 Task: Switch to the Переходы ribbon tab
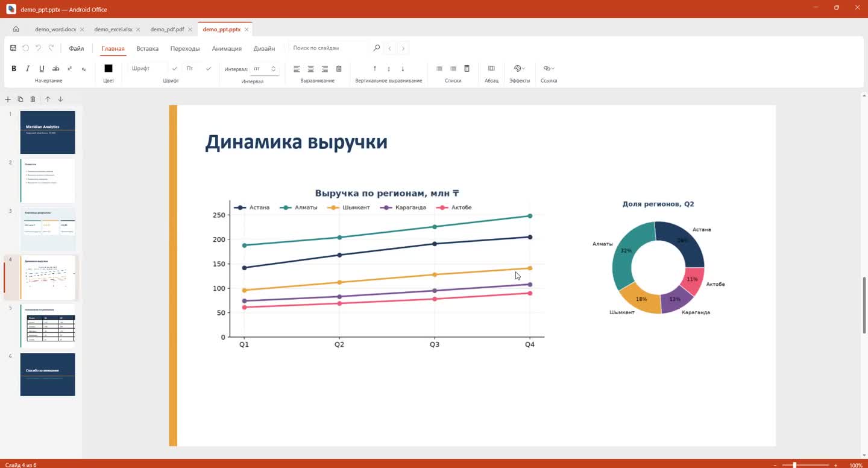click(x=185, y=48)
